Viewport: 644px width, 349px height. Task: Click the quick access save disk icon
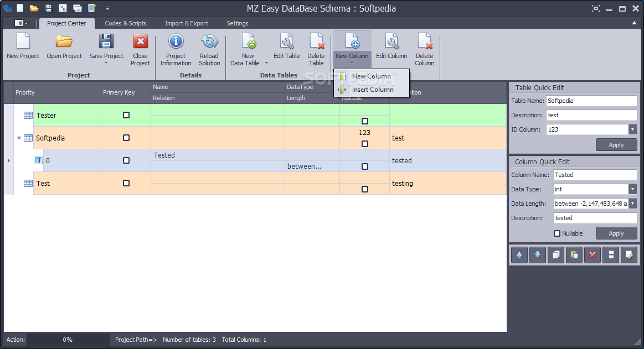[x=49, y=8]
